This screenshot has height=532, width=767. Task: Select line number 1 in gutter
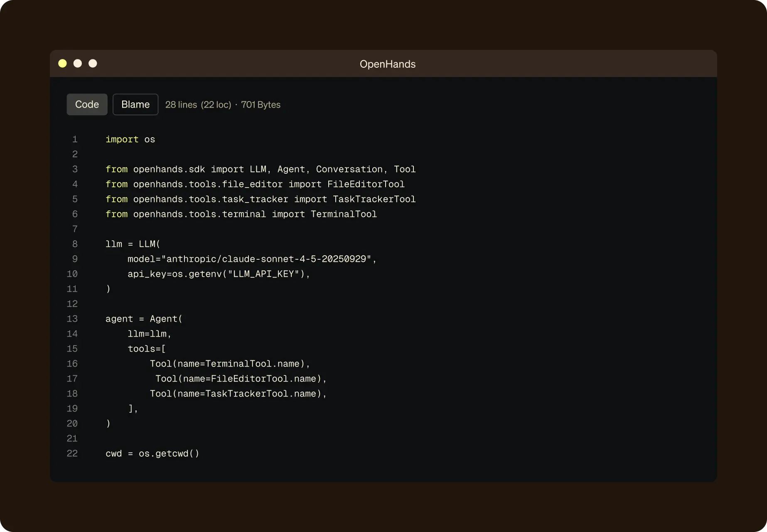pyautogui.click(x=75, y=139)
